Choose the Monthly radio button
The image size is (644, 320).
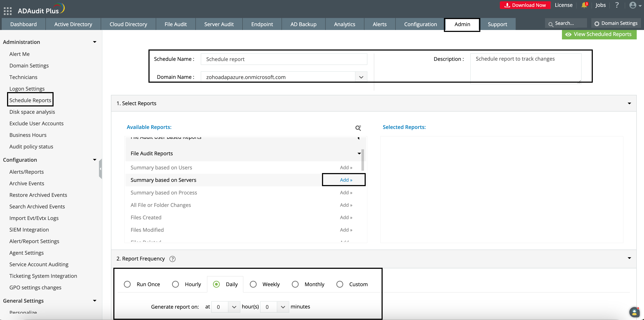tap(295, 284)
